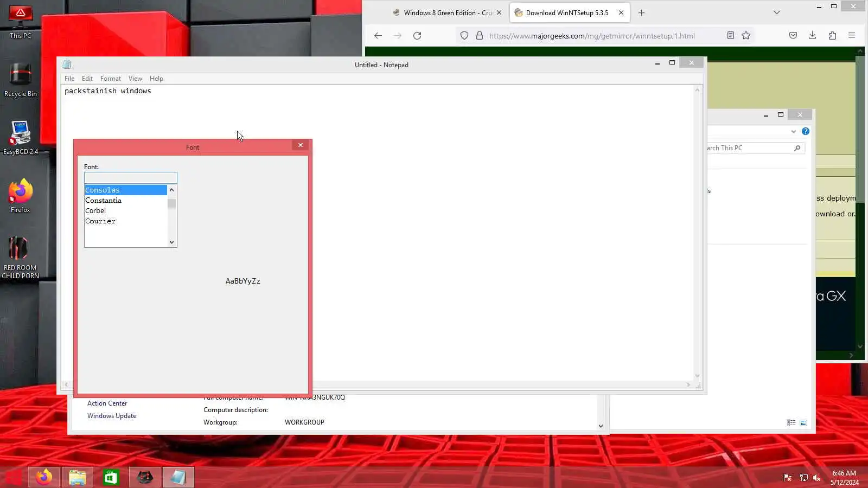The width and height of the screenshot is (868, 488).
Task: Close the Font dialog
Action: click(x=301, y=145)
